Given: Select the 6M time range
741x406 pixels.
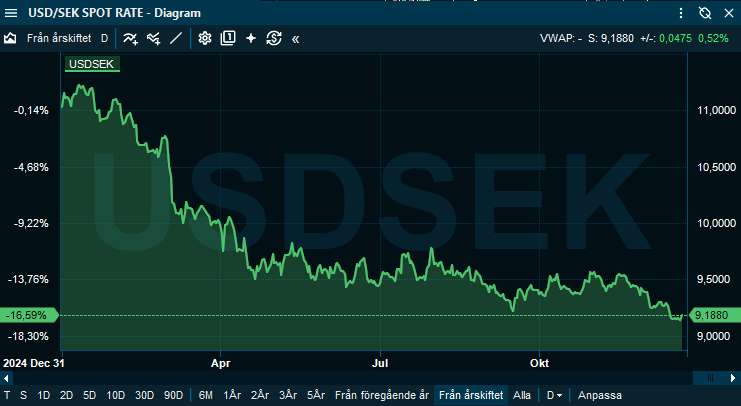Looking at the screenshot, I should (x=206, y=395).
